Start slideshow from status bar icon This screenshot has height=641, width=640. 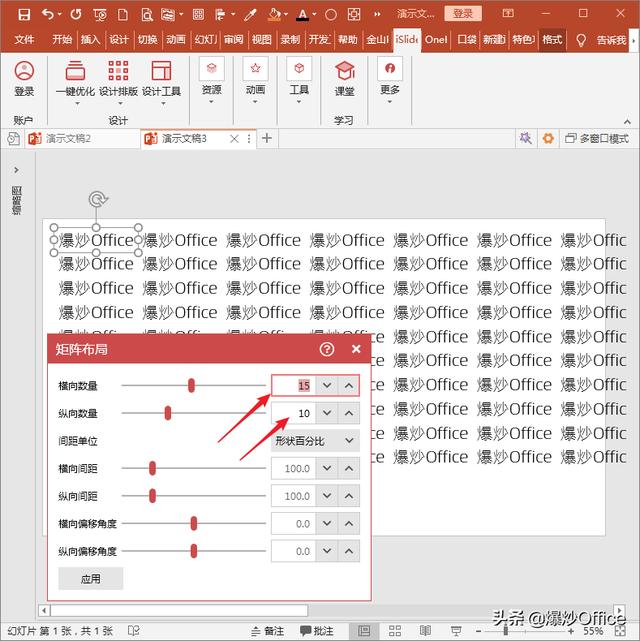click(456, 631)
